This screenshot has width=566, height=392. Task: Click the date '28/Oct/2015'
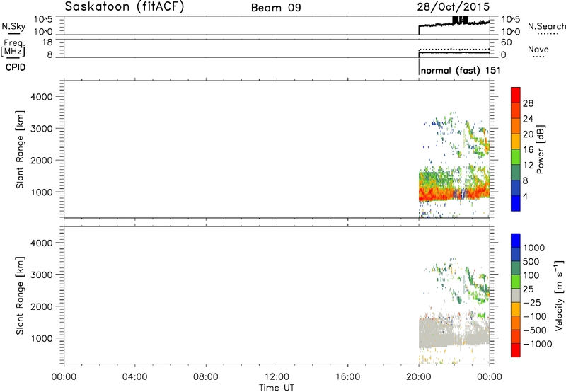454,7
